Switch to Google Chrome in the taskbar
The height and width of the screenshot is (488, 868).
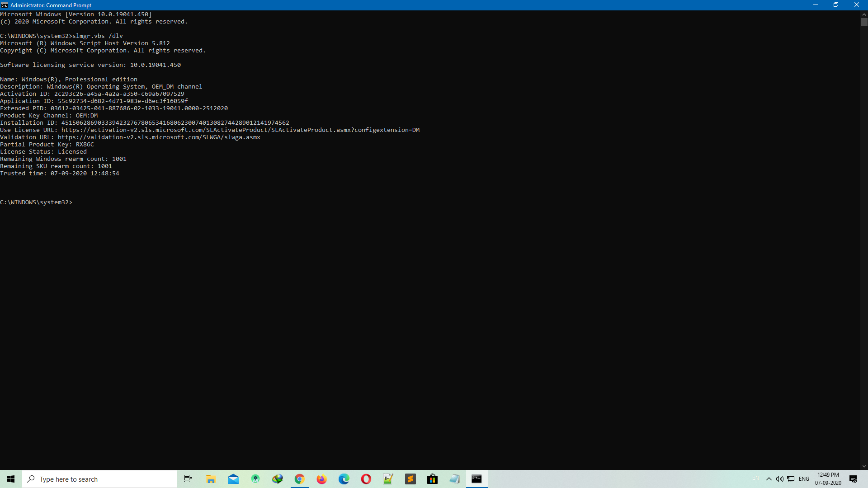[299, 479]
